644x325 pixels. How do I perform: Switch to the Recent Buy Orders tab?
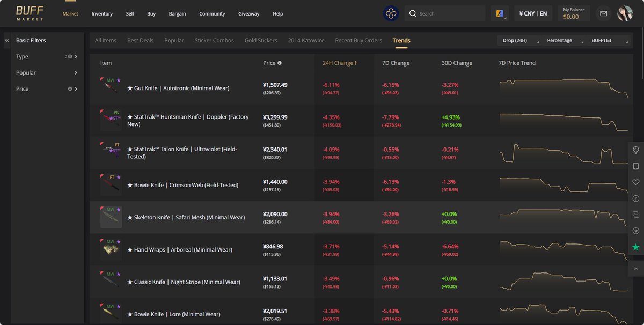click(x=358, y=40)
